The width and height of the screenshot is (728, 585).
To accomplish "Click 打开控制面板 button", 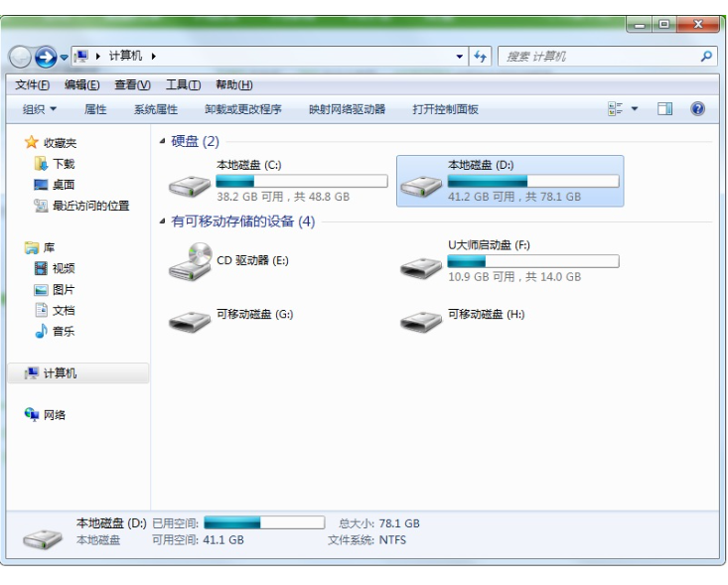I will 445,109.
